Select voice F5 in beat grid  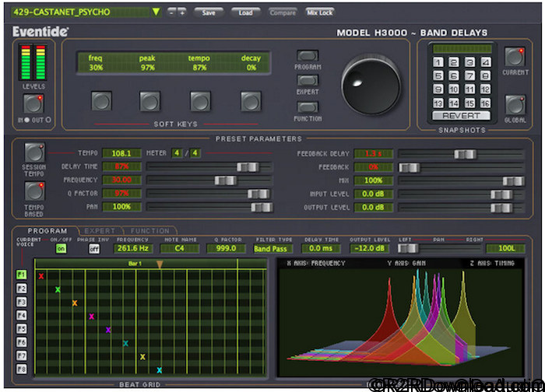(x=21, y=329)
